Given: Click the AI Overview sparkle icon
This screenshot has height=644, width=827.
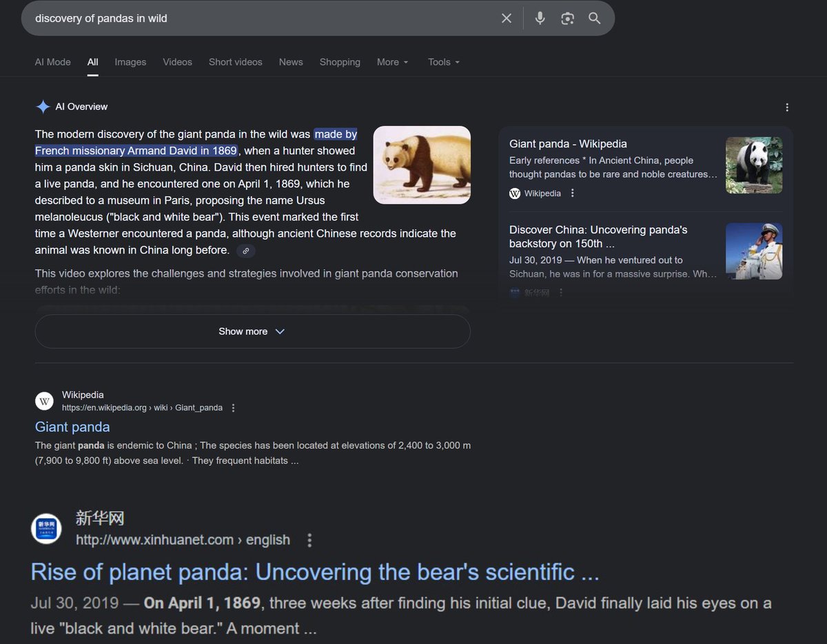Looking at the screenshot, I should pos(43,107).
